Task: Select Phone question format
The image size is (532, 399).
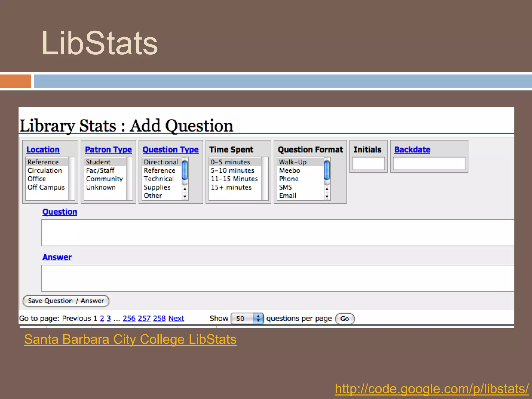Action: (301, 179)
